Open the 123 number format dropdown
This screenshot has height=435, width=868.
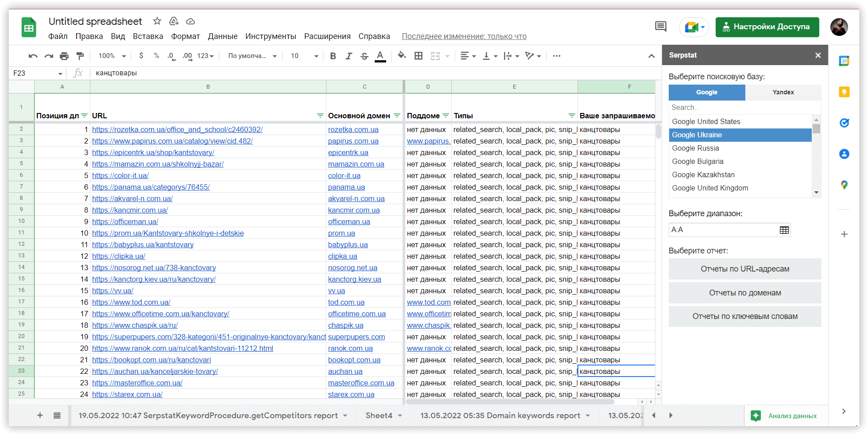pyautogui.click(x=205, y=56)
